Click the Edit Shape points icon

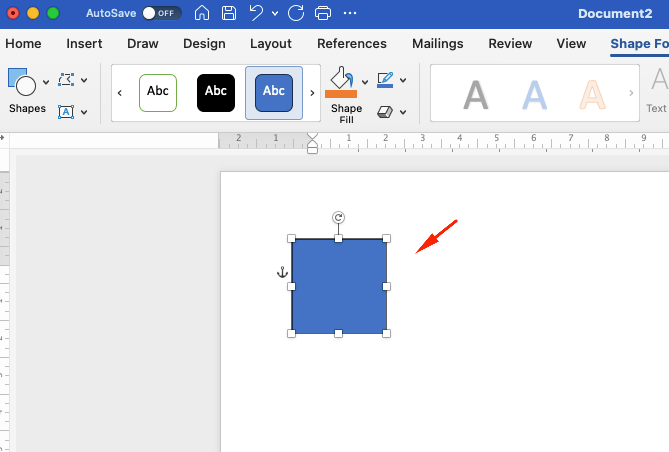(66, 80)
